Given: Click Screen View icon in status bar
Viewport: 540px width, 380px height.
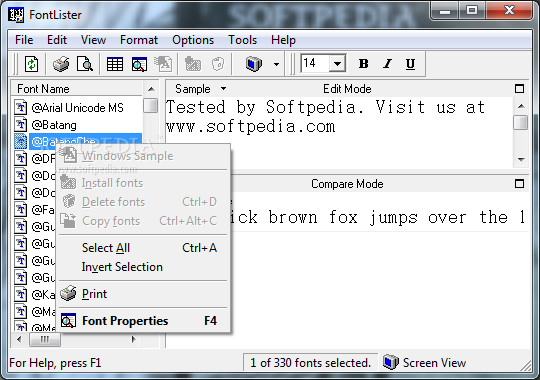Looking at the screenshot, I should click(391, 362).
